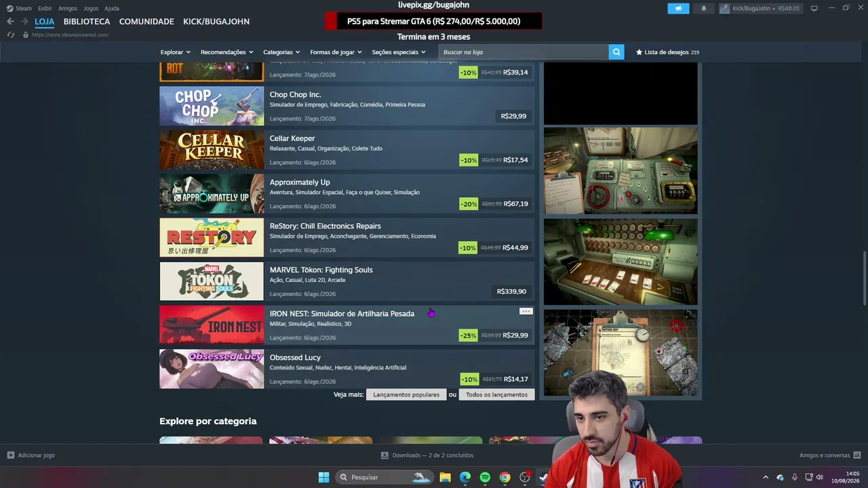Image resolution: width=868 pixels, height=488 pixels.
Task: Click the store search magnifier button
Action: (616, 52)
